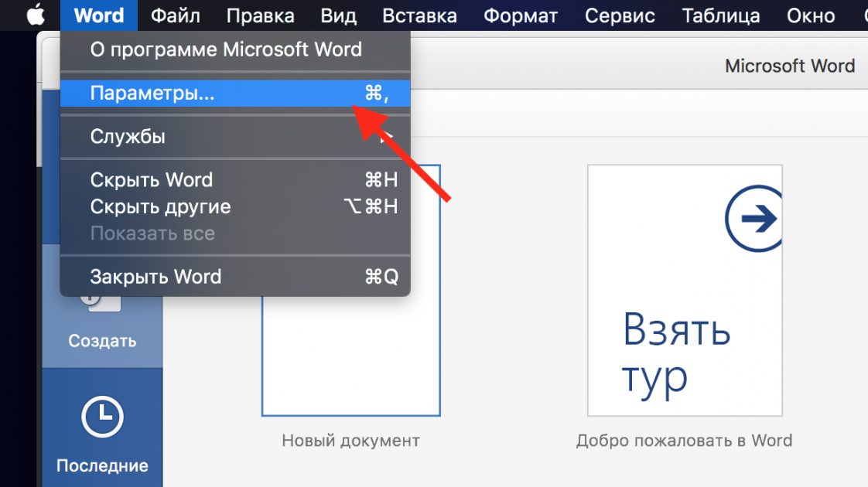Open the Файл menu
The image size is (868, 487).
tap(176, 15)
